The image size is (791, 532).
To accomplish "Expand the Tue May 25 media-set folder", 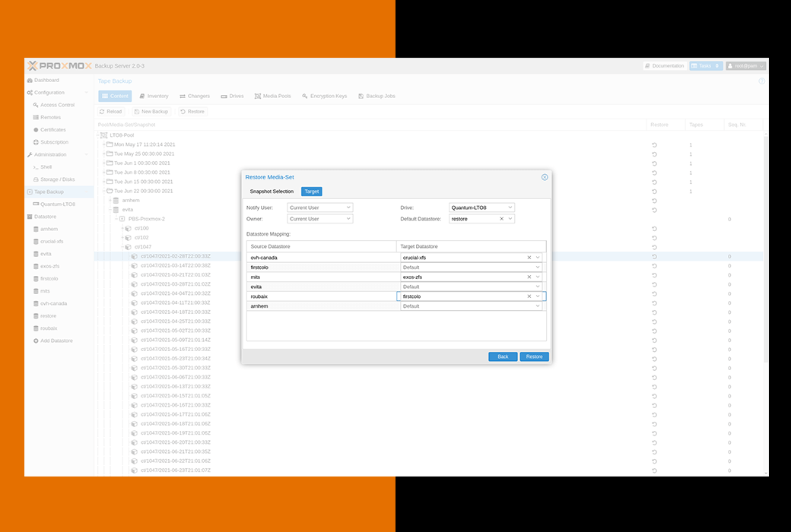I will point(104,154).
